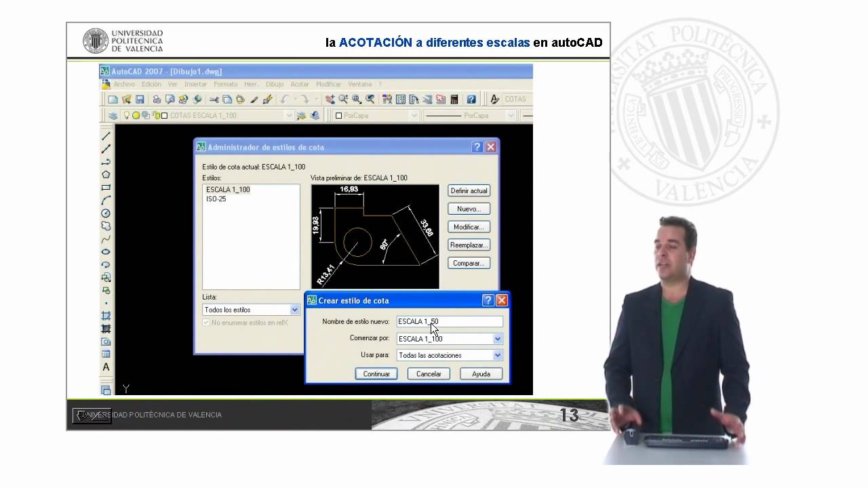Open the QuickCalc calculator icon
This screenshot has width=868, height=488.
[x=454, y=99]
